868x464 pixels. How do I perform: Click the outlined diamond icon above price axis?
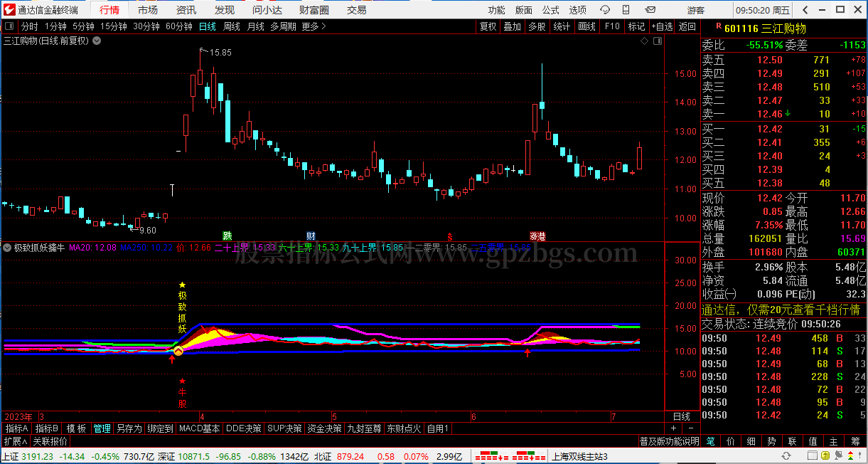coord(645,41)
